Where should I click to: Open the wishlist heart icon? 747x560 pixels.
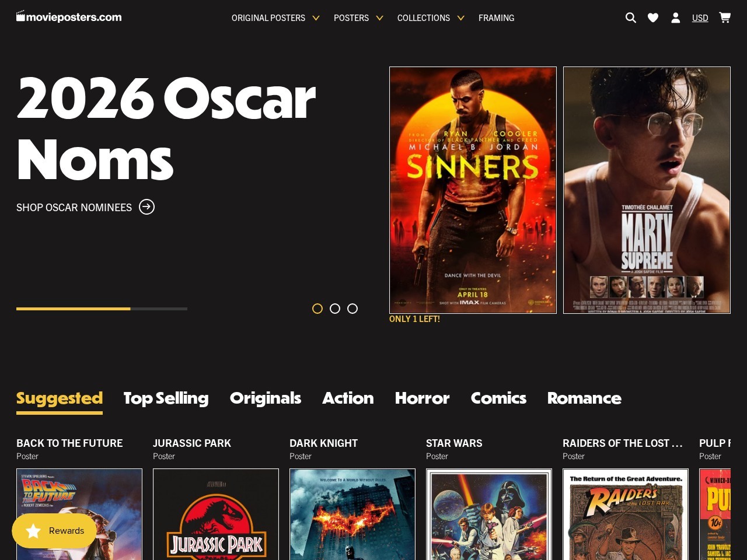653,17
